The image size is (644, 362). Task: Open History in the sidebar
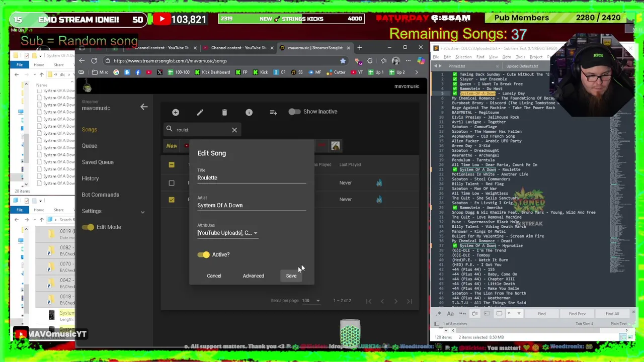point(91,178)
